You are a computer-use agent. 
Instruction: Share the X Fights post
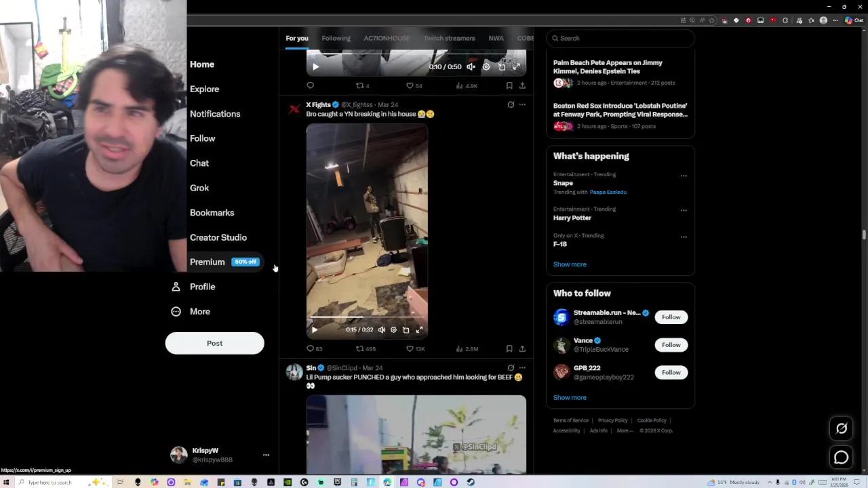coord(522,349)
